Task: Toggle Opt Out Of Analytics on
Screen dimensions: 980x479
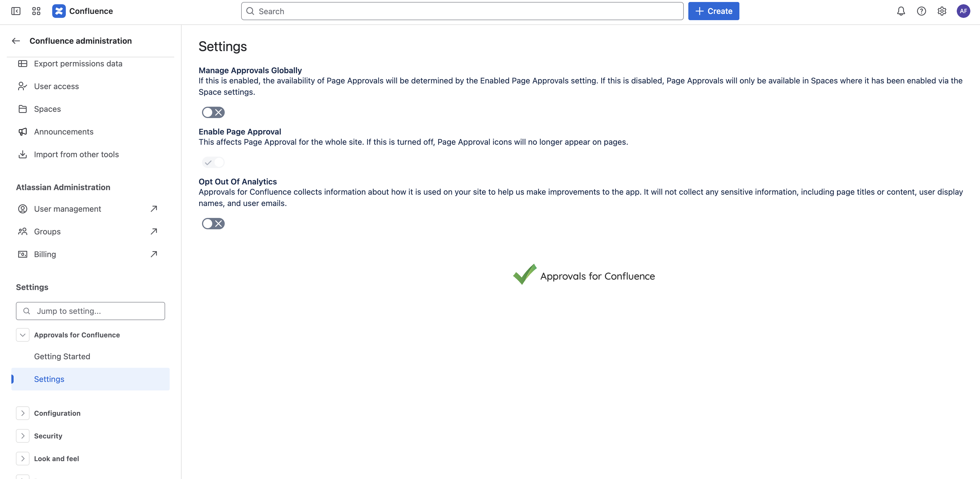Action: point(213,223)
